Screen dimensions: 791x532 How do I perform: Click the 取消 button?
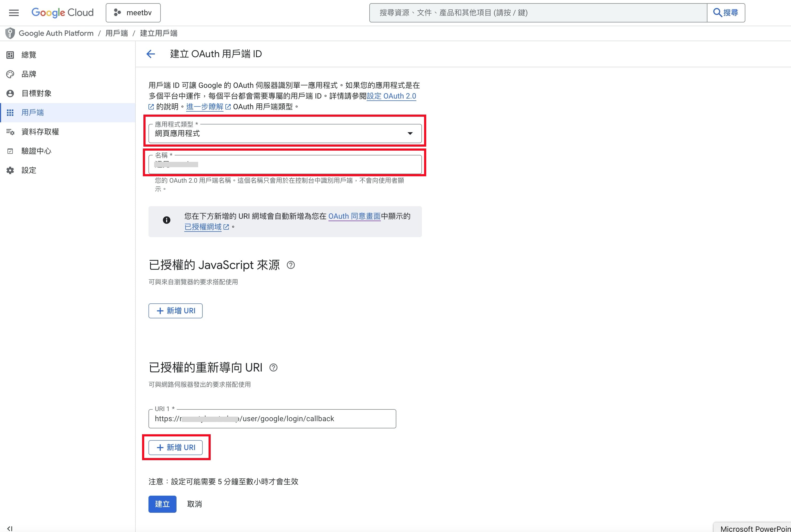(194, 504)
